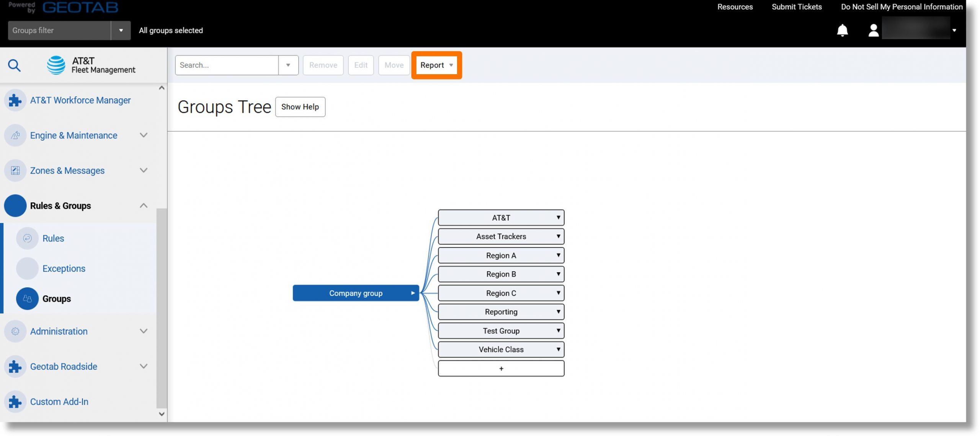Viewport: 980px width, 436px height.
Task: Click the Engine & Maintenance sidebar icon
Action: 15,135
